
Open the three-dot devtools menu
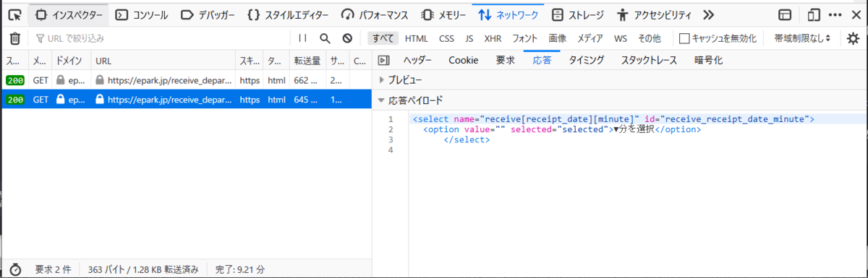pyautogui.click(x=835, y=14)
